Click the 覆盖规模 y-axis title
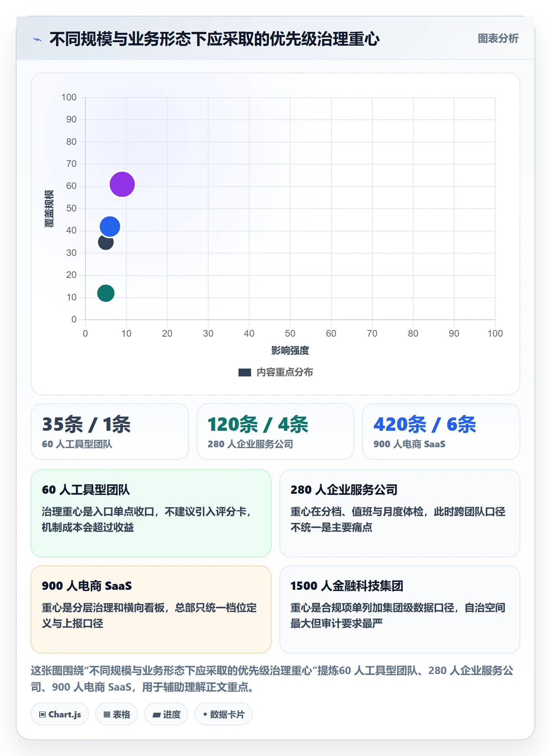The height and width of the screenshot is (756, 551). pos(49,209)
